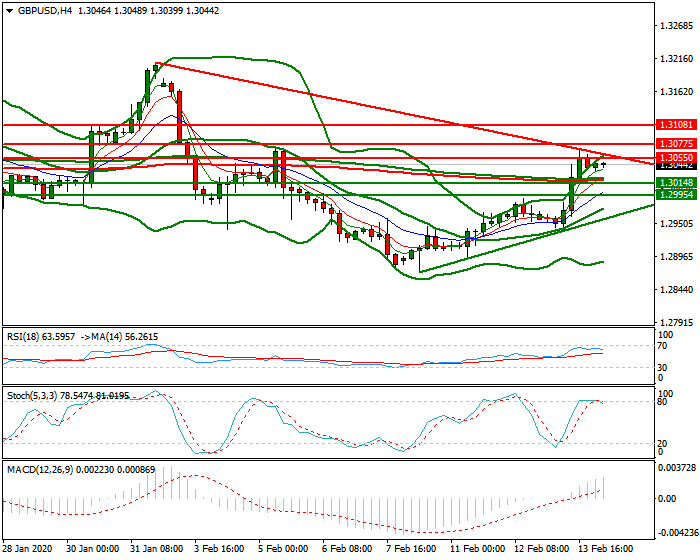Screen dimensions: 700x560
Task: Select the MACD 0.003728 scale value
Action: (677, 468)
